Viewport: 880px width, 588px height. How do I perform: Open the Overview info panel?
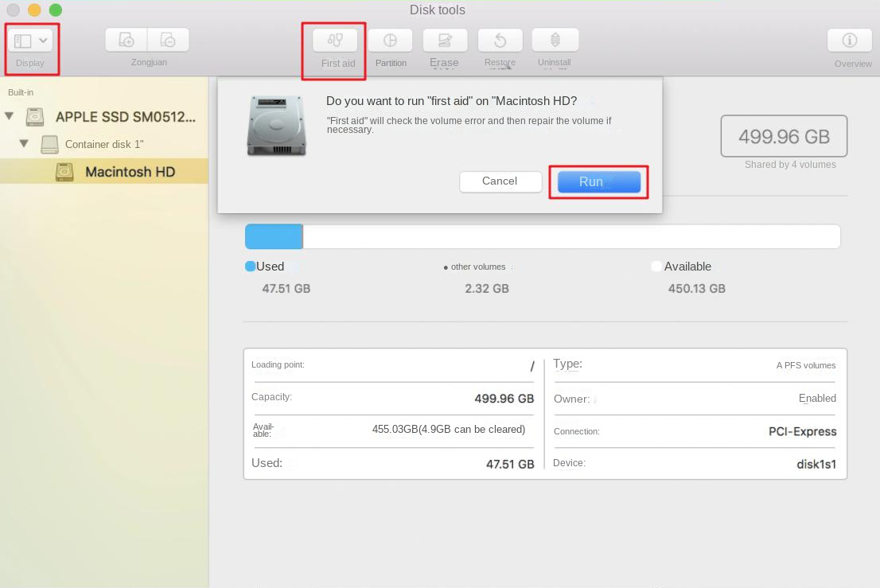(849, 40)
